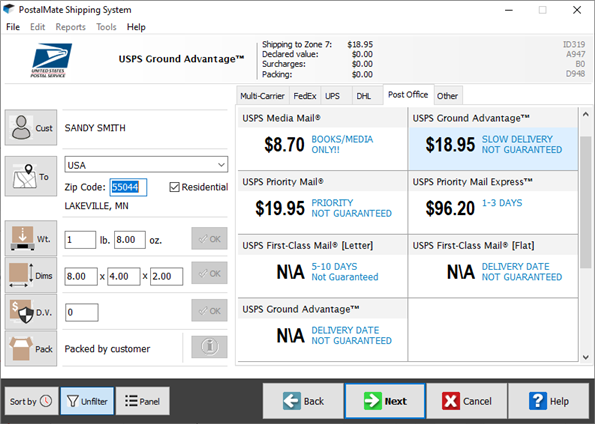The height and width of the screenshot is (424, 595).
Task: Click the Back button
Action: coord(303,401)
